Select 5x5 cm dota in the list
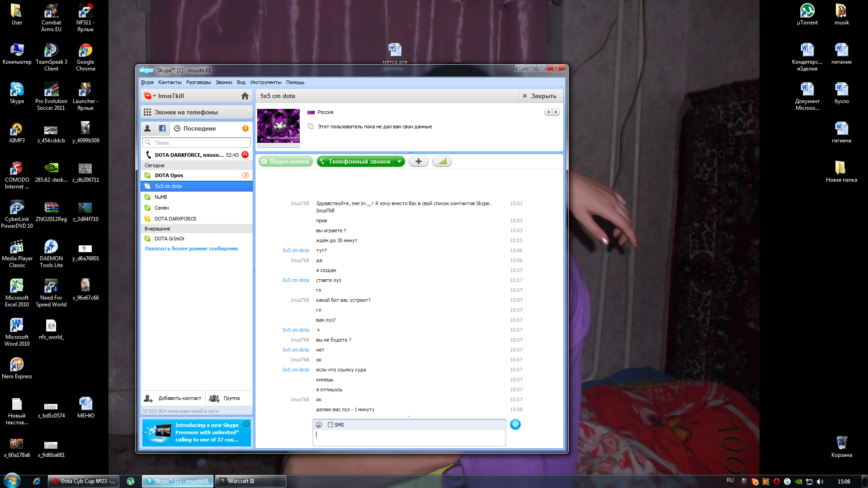868x488 pixels. 196,186
